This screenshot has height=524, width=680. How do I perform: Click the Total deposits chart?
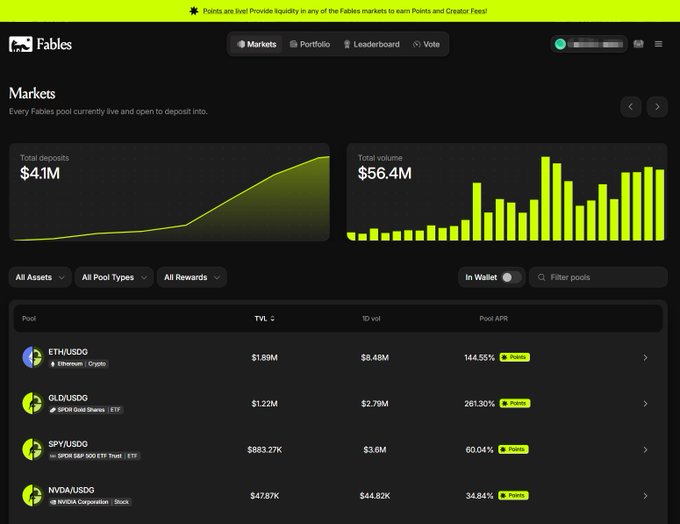170,192
